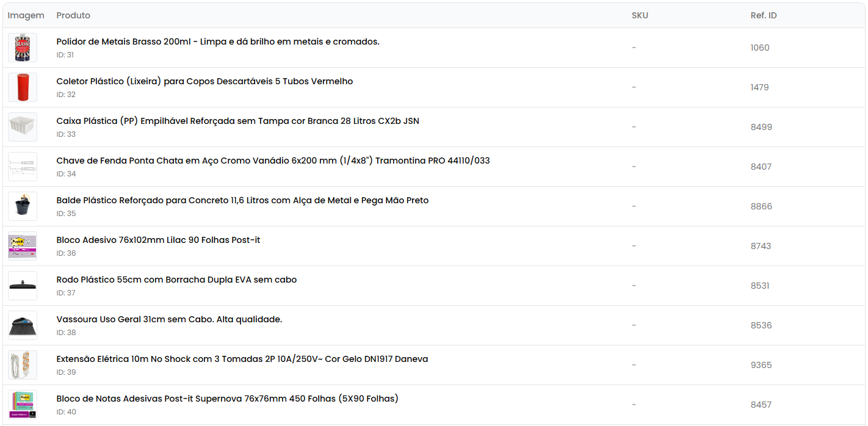Screen dimensions: 868x426
Task: Open the red plastic cup collector image
Action: coord(23,87)
